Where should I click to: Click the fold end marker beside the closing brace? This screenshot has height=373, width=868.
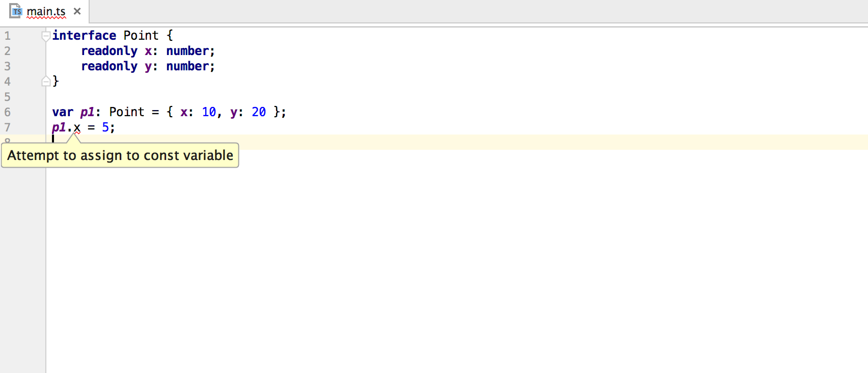(x=46, y=81)
